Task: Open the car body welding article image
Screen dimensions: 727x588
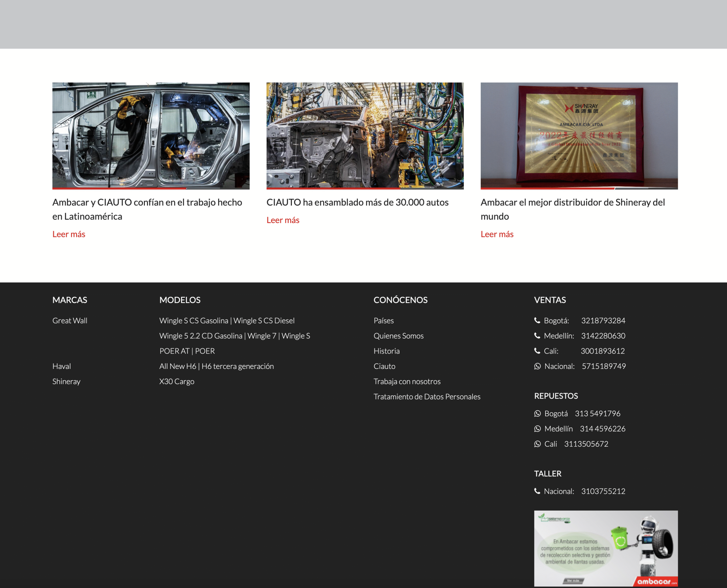Action: (x=151, y=136)
